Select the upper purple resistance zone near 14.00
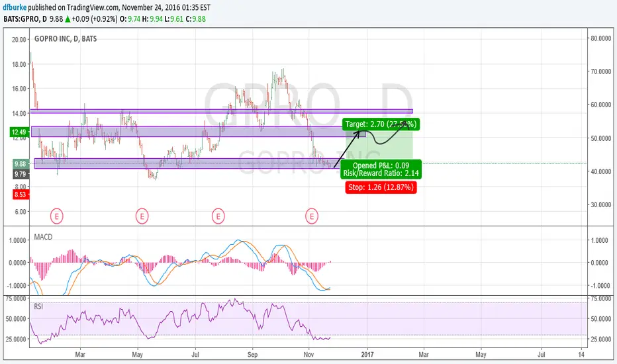Viewport: 617px width, 364px height. pyautogui.click(x=222, y=111)
